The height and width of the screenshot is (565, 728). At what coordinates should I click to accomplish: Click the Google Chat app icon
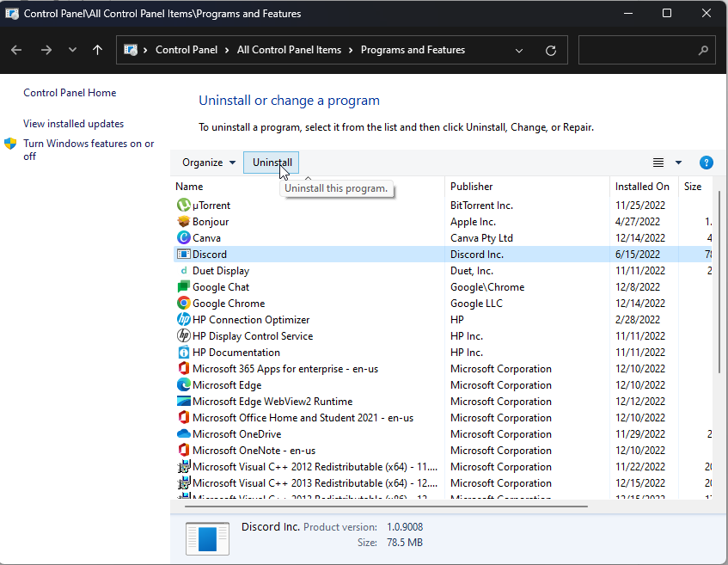tap(183, 287)
